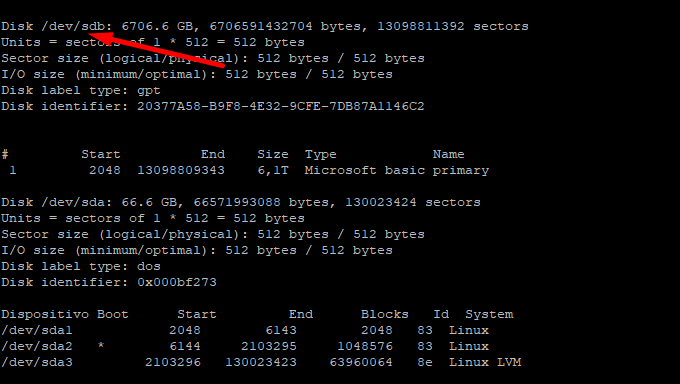Click the "Id" column header
Image resolution: width=680 pixels, height=384 pixels.
pyautogui.click(x=441, y=315)
